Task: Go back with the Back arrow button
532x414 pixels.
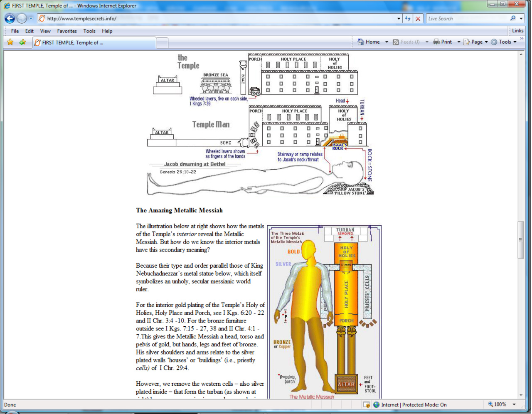Action: (10, 18)
